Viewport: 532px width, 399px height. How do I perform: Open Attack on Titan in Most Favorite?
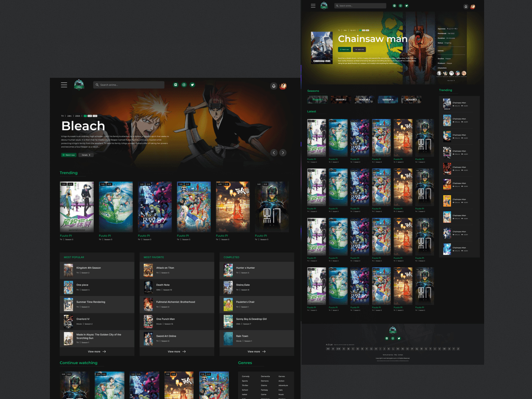pos(177,270)
